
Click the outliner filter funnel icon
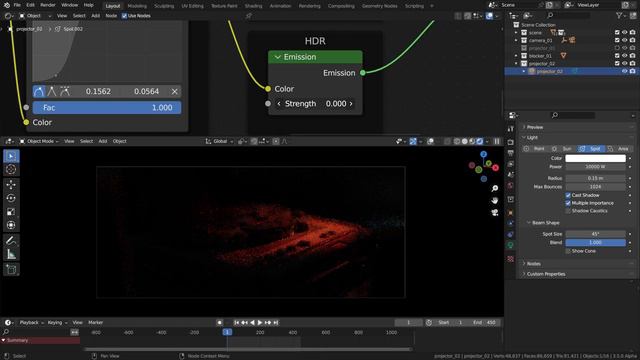coord(619,16)
